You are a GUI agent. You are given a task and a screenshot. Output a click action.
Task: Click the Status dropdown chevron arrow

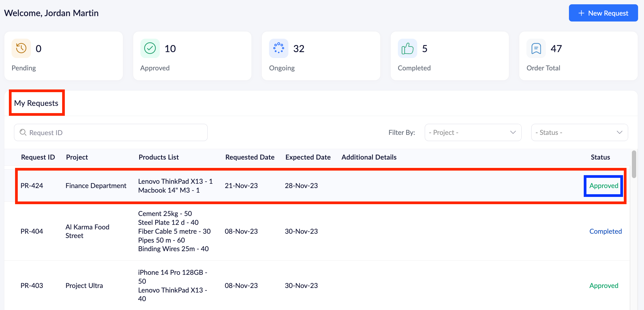click(620, 132)
